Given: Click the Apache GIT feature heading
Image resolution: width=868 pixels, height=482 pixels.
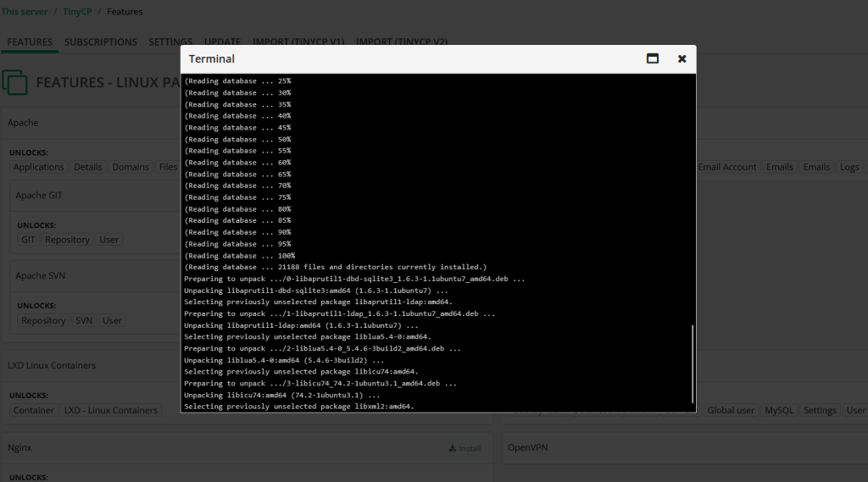Looking at the screenshot, I should coord(39,196).
